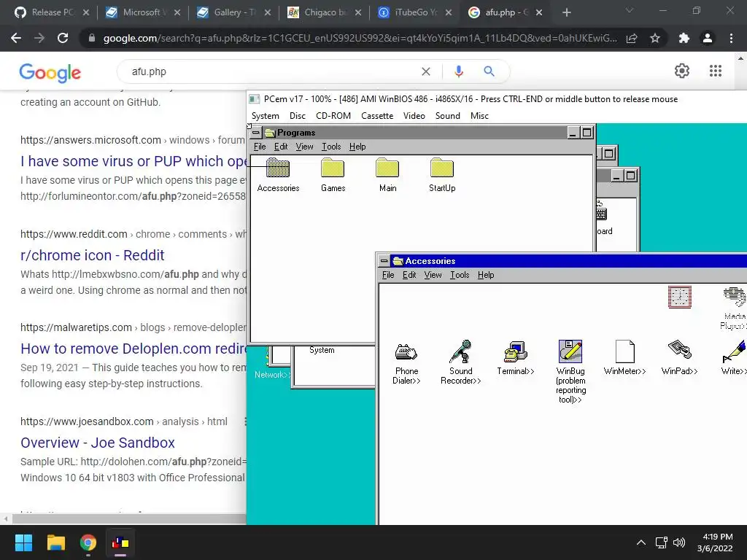Viewport: 747px width, 560px height.
Task: Open the Main folder icon
Action: click(387, 175)
